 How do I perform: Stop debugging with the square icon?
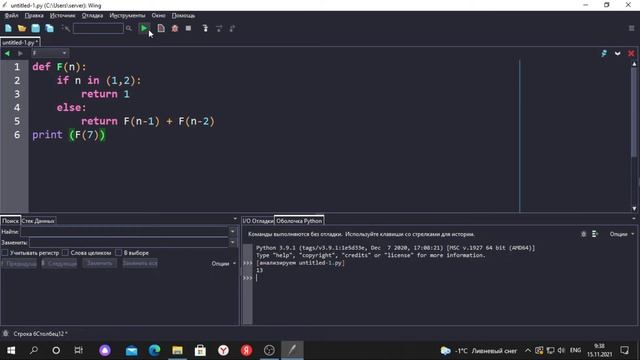[x=188, y=28]
